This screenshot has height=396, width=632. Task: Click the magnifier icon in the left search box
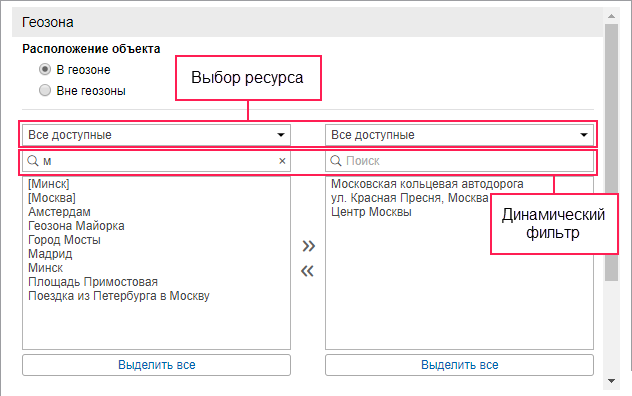click(33, 161)
